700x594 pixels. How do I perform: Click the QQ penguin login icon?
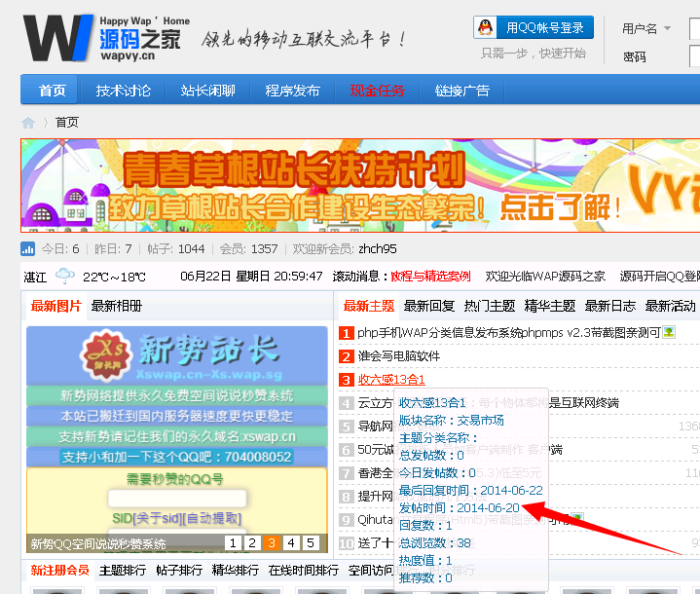tap(485, 27)
